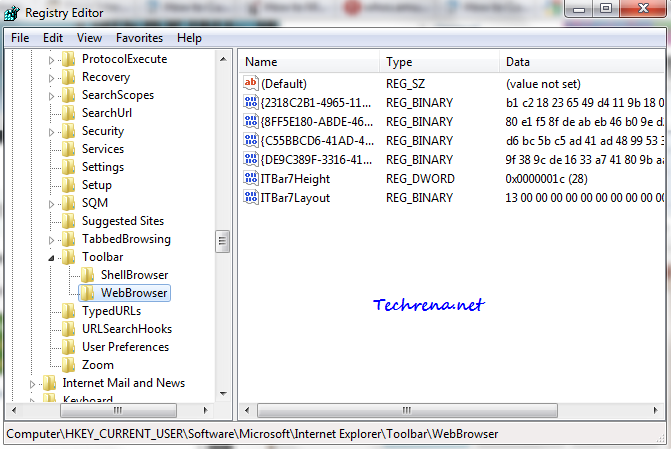Select the TypedURLs key label

pyautogui.click(x=111, y=311)
